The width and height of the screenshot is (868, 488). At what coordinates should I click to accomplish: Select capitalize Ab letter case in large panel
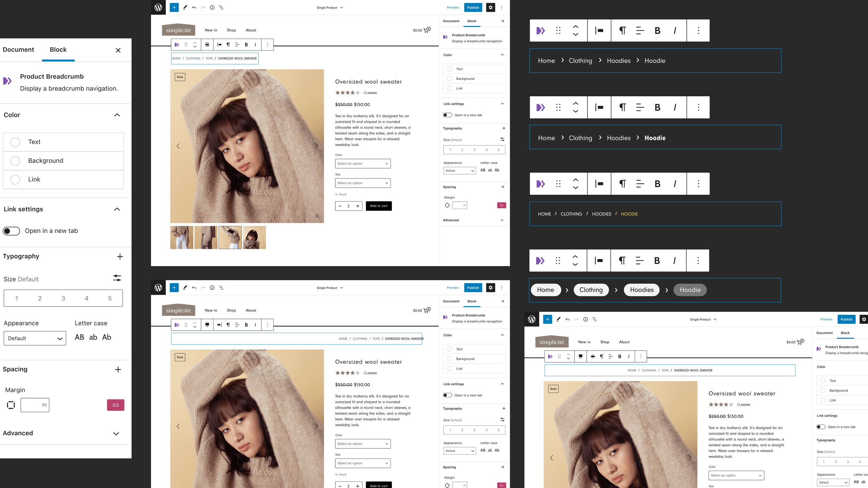pos(107,337)
